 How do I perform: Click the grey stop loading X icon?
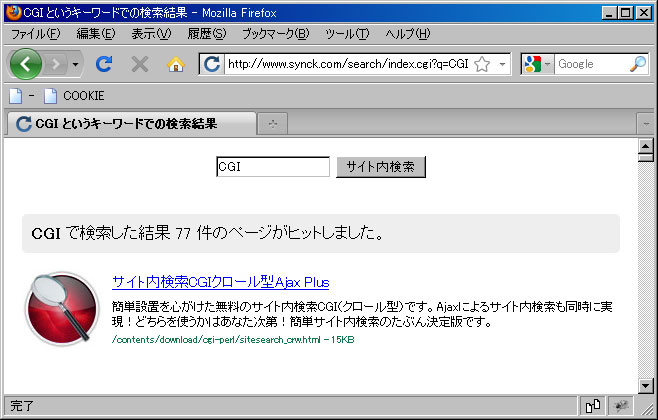tap(140, 64)
